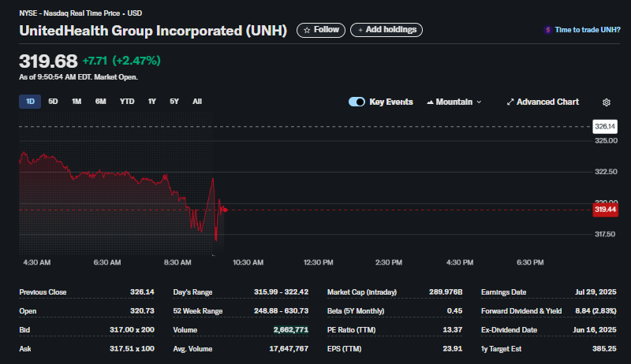Toggle the Key Events switch
This screenshot has width=631, height=364.
click(x=357, y=102)
